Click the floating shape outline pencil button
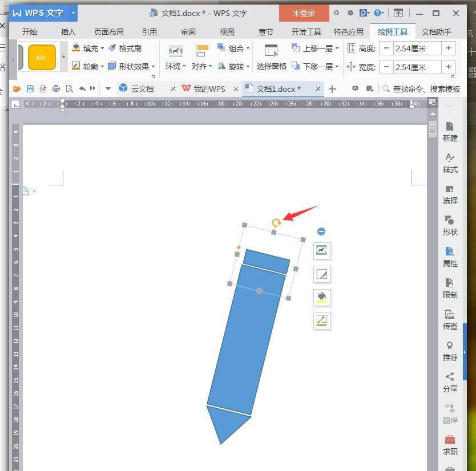The width and height of the screenshot is (476, 471). pos(321,321)
